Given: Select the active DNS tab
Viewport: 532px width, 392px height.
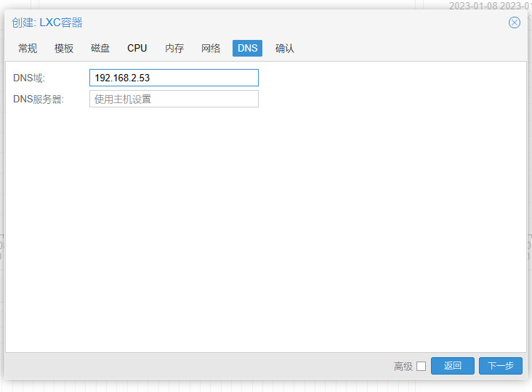Looking at the screenshot, I should click(x=247, y=48).
